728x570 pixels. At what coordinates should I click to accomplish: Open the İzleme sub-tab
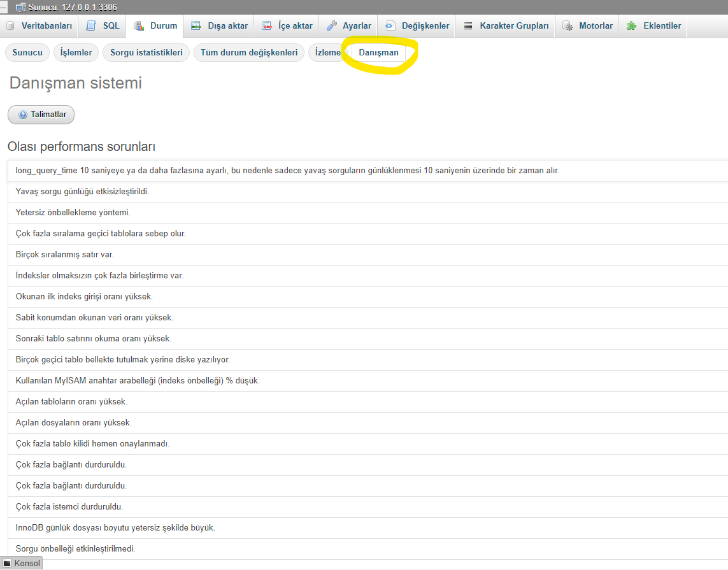tap(328, 52)
